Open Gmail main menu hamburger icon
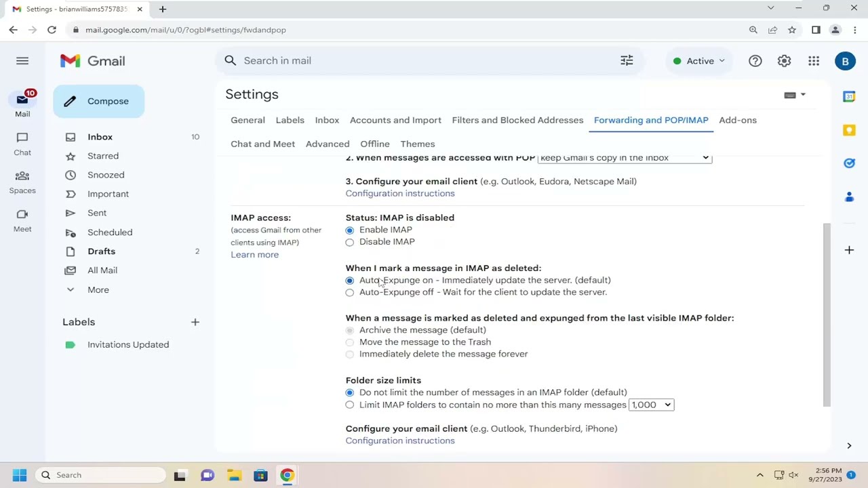This screenshot has width=868, height=488. 22,61
